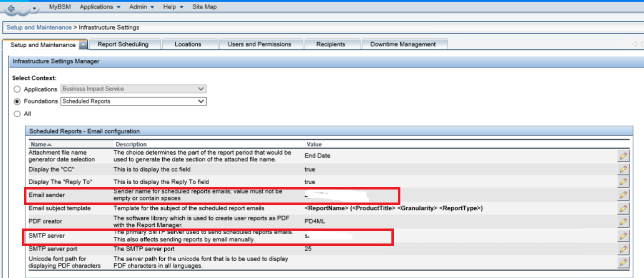
Task: Sort by the Name column header
Action: pos(41,144)
